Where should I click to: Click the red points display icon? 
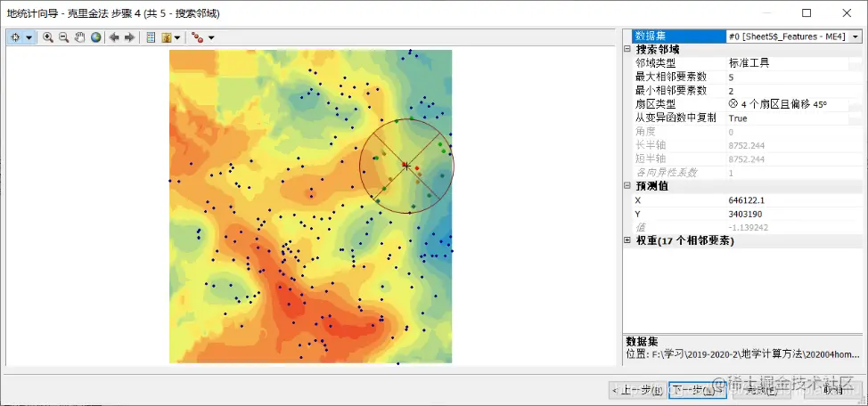coord(197,37)
